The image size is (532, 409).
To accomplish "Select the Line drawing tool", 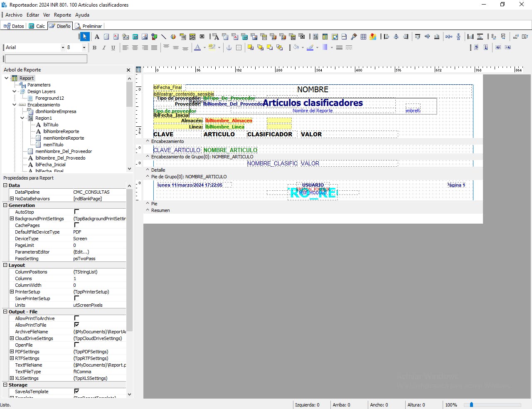I will tap(164, 37).
